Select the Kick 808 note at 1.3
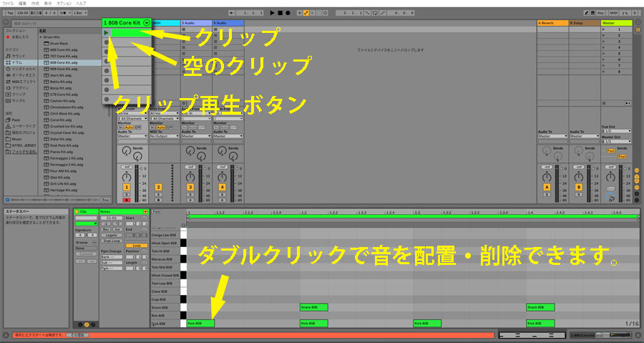644x343 pixels. point(427,323)
